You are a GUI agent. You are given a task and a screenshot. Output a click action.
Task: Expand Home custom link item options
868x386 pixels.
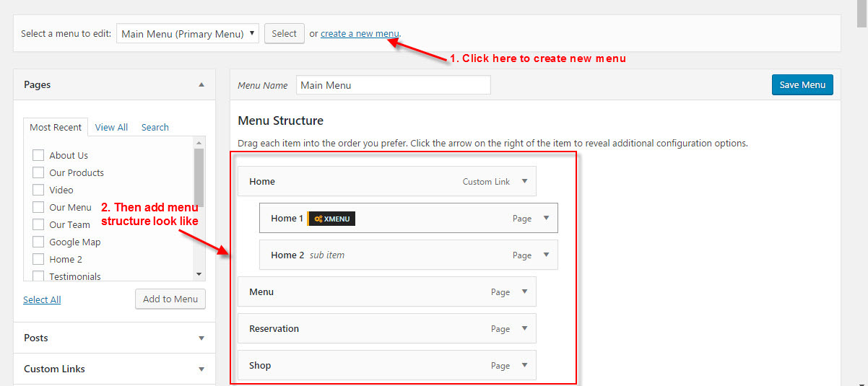[x=524, y=181]
